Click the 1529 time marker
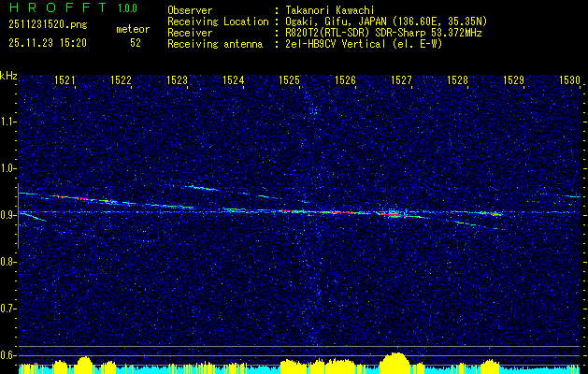The height and width of the screenshot is (374, 588). pyautogui.click(x=513, y=79)
